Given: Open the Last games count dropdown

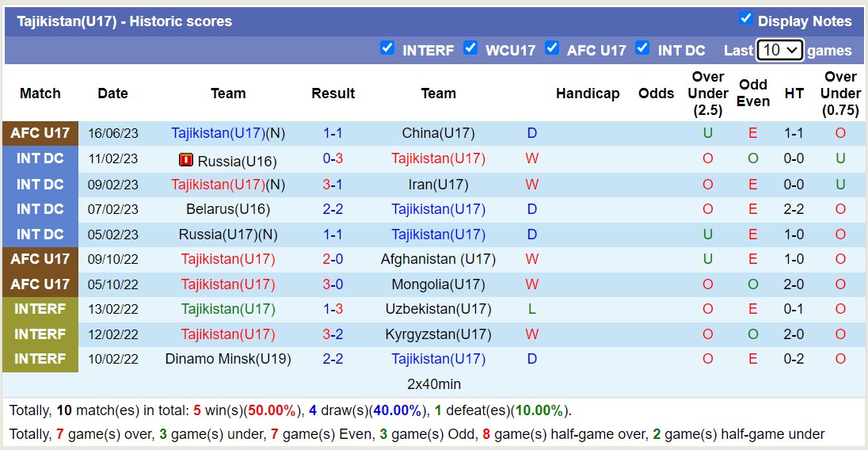Looking at the screenshot, I should [x=779, y=50].
